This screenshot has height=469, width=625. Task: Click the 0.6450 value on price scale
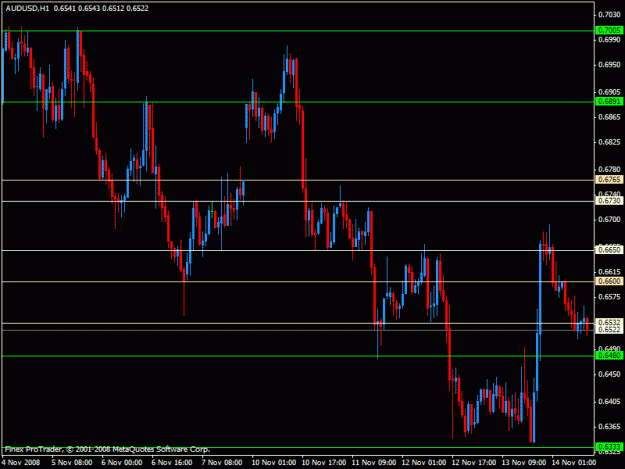(609, 374)
